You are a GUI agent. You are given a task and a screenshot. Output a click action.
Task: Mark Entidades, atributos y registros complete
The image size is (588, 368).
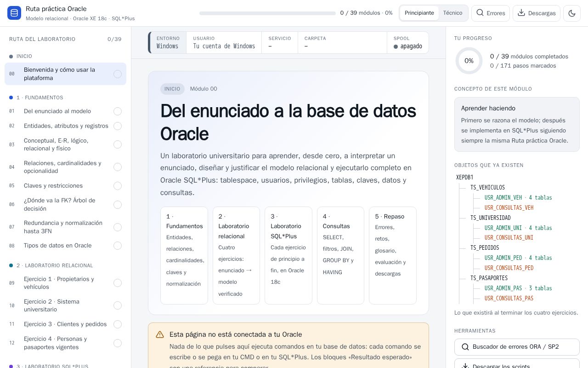pos(118,126)
